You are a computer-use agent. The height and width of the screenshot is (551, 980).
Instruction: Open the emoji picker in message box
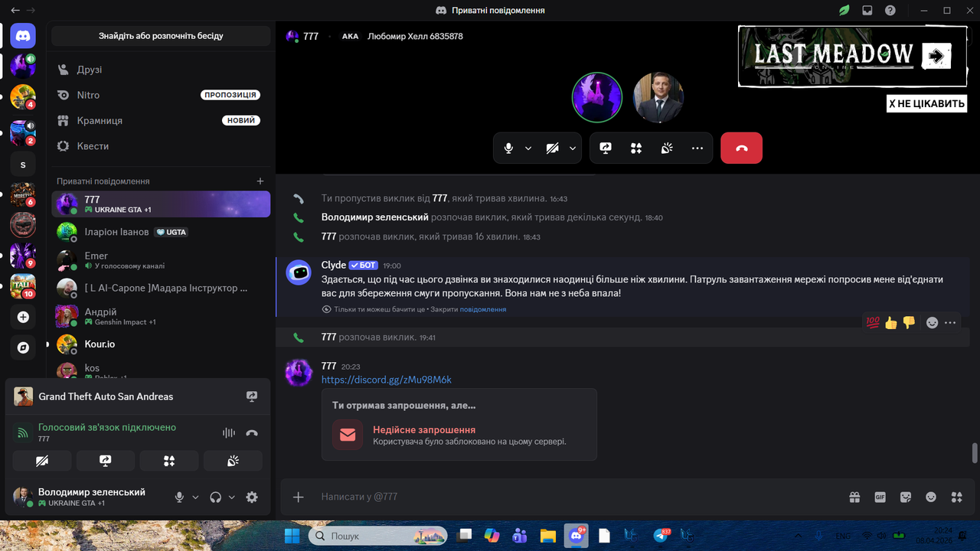click(931, 497)
